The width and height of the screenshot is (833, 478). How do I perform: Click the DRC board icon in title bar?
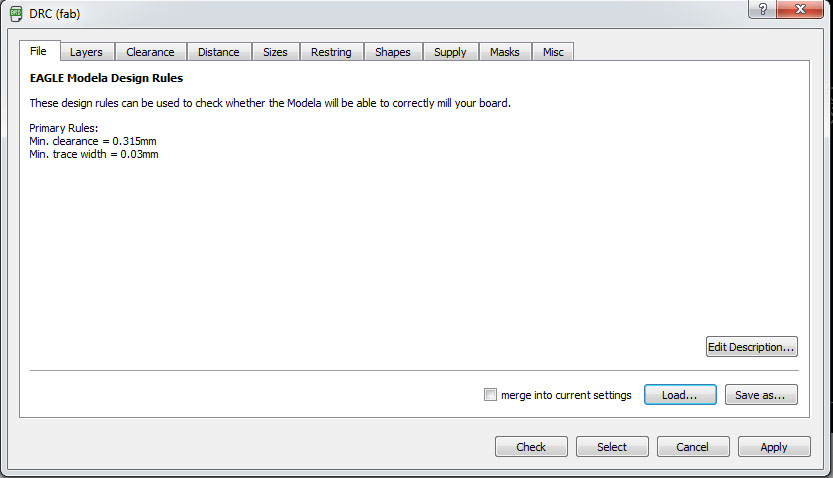16,13
